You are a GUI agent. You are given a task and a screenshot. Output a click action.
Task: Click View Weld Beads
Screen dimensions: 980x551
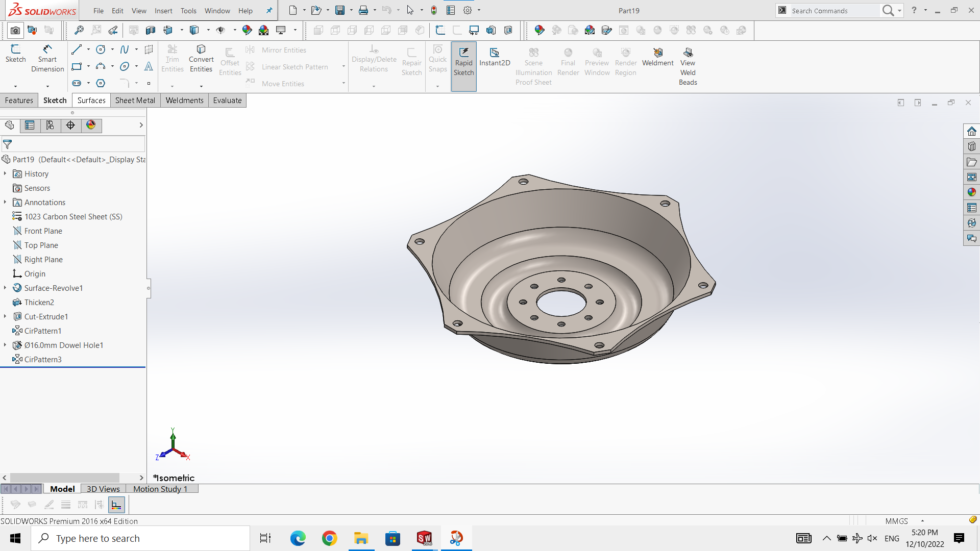tap(688, 66)
